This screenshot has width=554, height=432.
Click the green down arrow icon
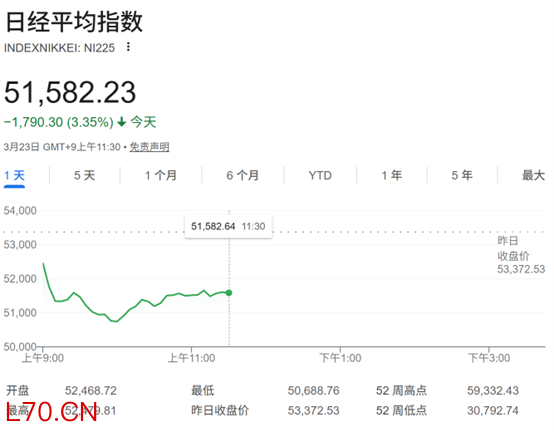click(x=122, y=122)
